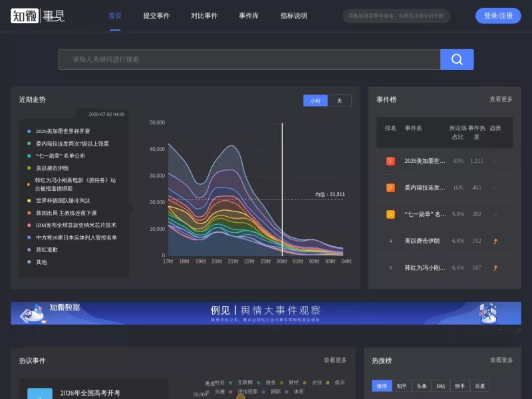Click upward trend arrow for 韩红为冯小刚
The width and height of the screenshot is (532, 399).
click(x=495, y=268)
